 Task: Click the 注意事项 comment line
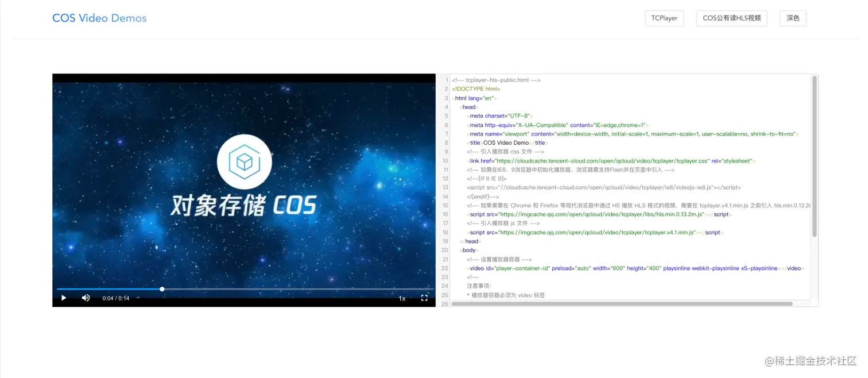[x=479, y=286]
